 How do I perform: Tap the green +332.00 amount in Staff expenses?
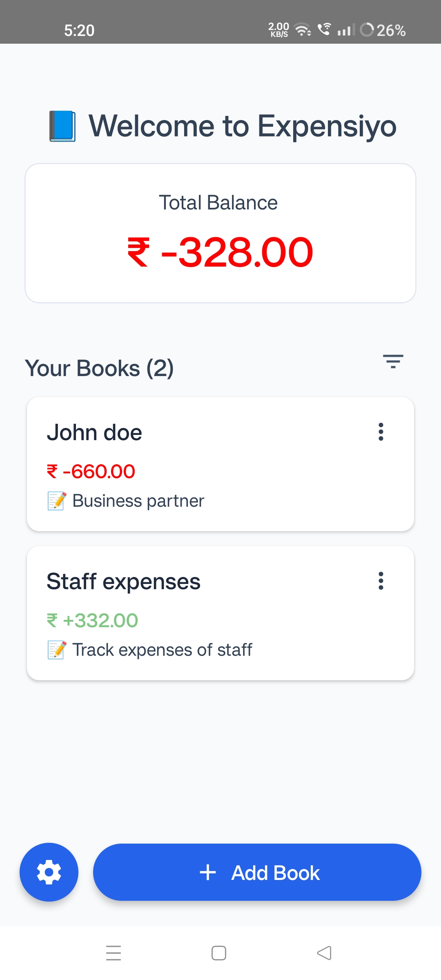(92, 620)
